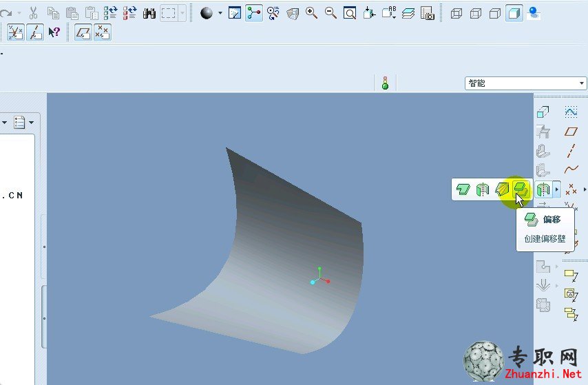Click the Datum Curve tool
588x385 pixels.
(571, 169)
